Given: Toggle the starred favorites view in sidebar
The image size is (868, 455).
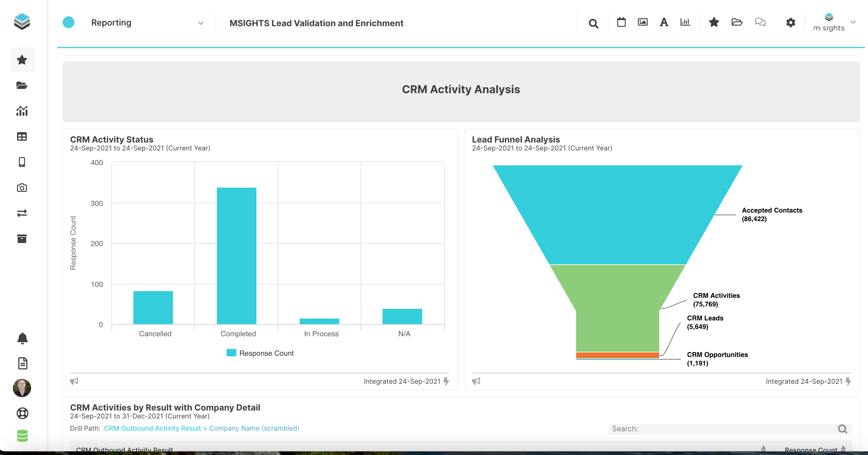Looking at the screenshot, I should tap(22, 60).
